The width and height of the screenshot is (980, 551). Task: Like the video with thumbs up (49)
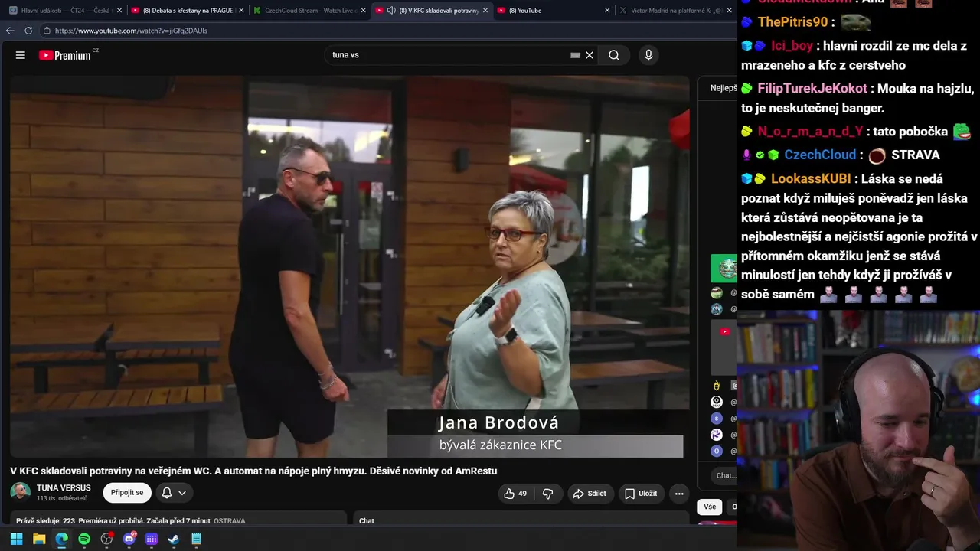point(515,494)
